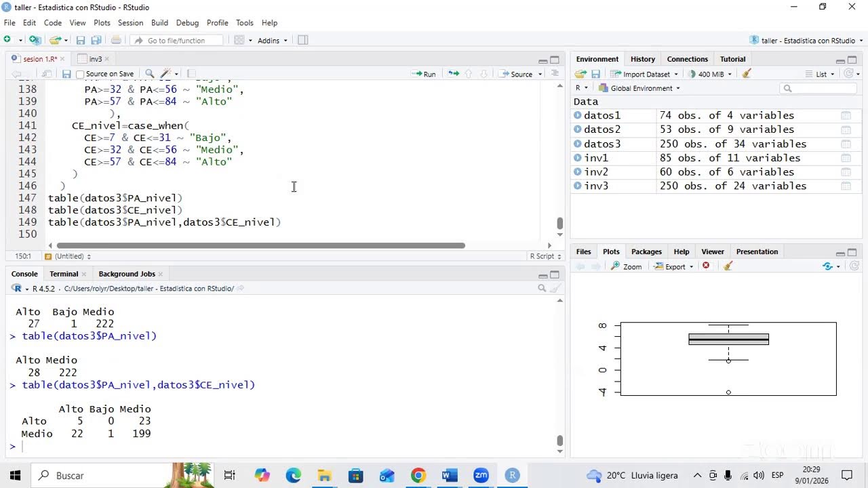Open the R Script file type selector
Viewport: 868px width, 488px height.
point(547,256)
